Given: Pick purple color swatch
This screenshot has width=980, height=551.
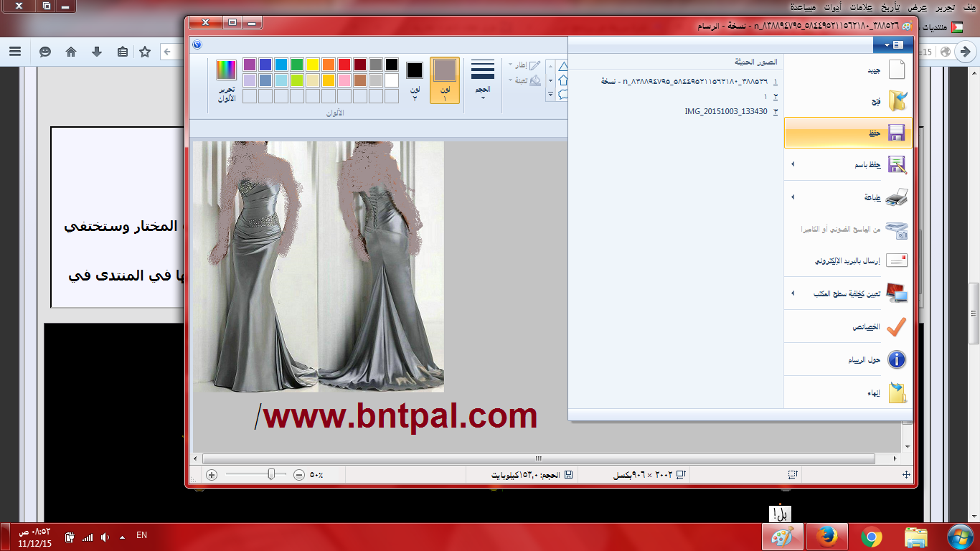Looking at the screenshot, I should 250,65.
